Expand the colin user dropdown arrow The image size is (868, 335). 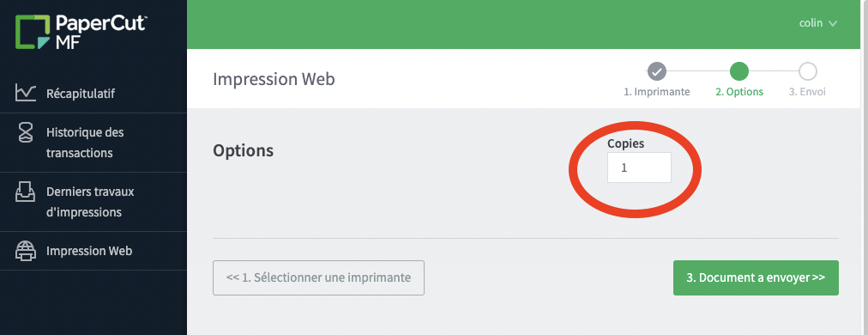(x=833, y=23)
